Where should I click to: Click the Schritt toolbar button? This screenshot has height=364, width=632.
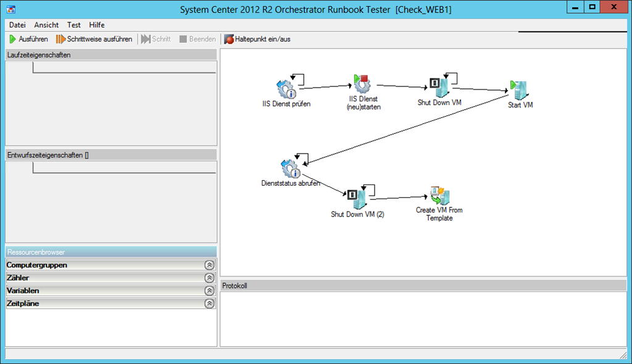click(x=156, y=39)
